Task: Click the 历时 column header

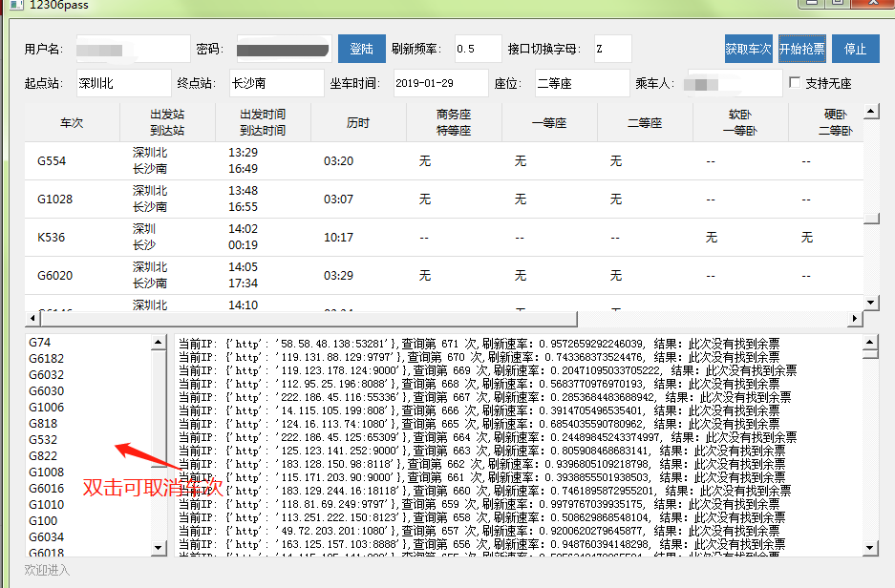Action: point(358,122)
